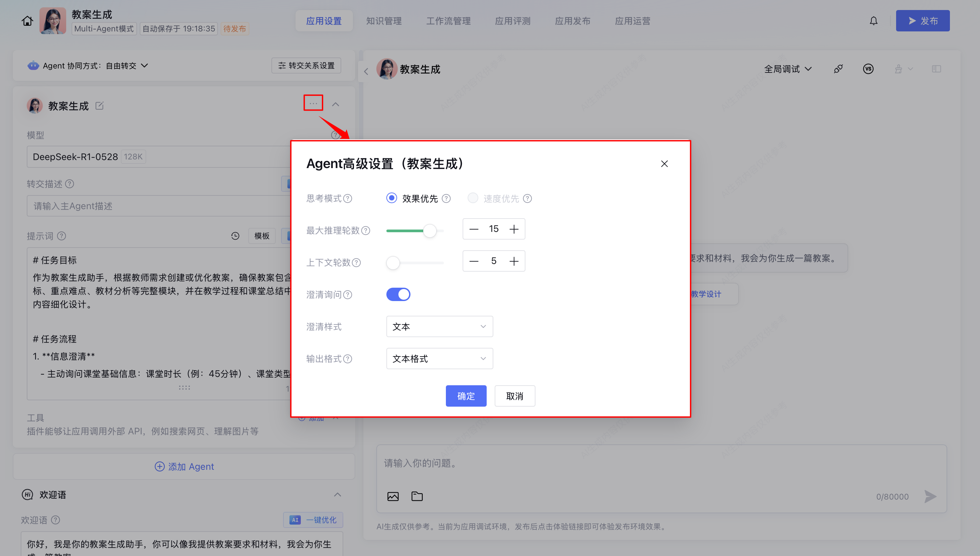Switch to the 知识管理 tab
Image resolution: width=980 pixels, height=556 pixels.
coord(383,21)
